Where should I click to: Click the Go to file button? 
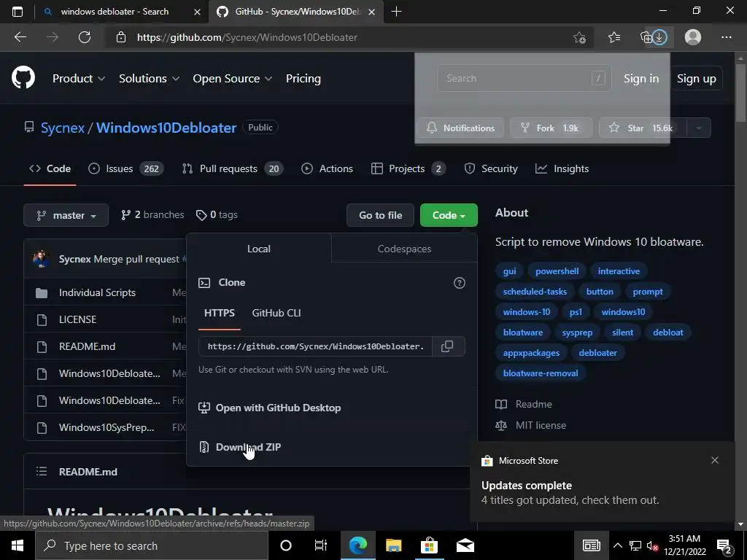pyautogui.click(x=381, y=215)
